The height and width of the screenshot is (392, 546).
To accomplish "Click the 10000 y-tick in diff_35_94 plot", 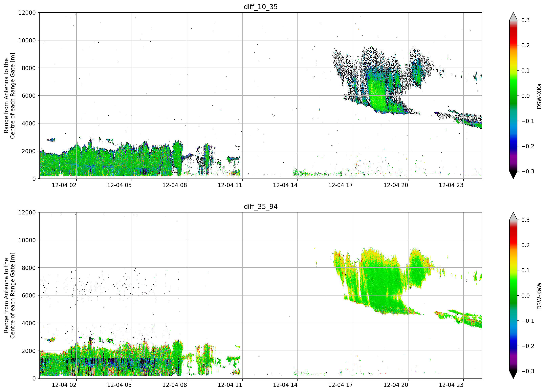I will (x=27, y=240).
